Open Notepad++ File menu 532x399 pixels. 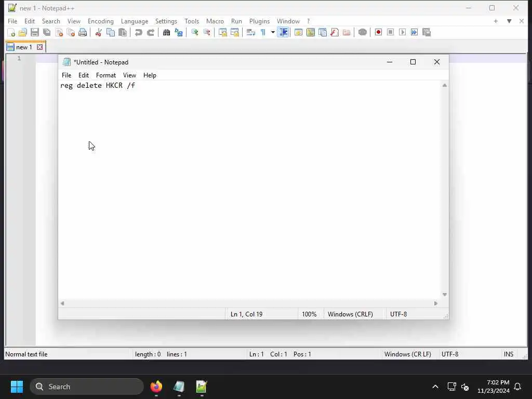click(x=12, y=21)
